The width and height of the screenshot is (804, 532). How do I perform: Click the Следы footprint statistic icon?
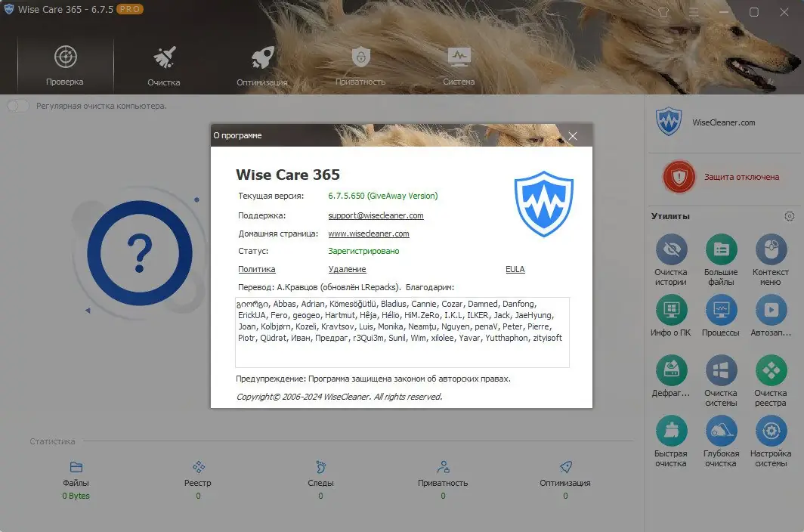(x=320, y=467)
